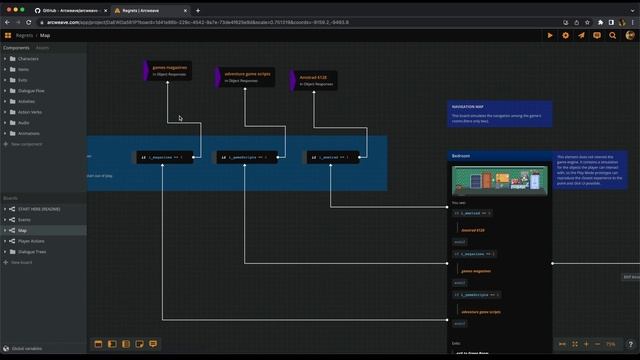Open search with the magnifier icon
The image size is (640, 360).
(x=613, y=36)
